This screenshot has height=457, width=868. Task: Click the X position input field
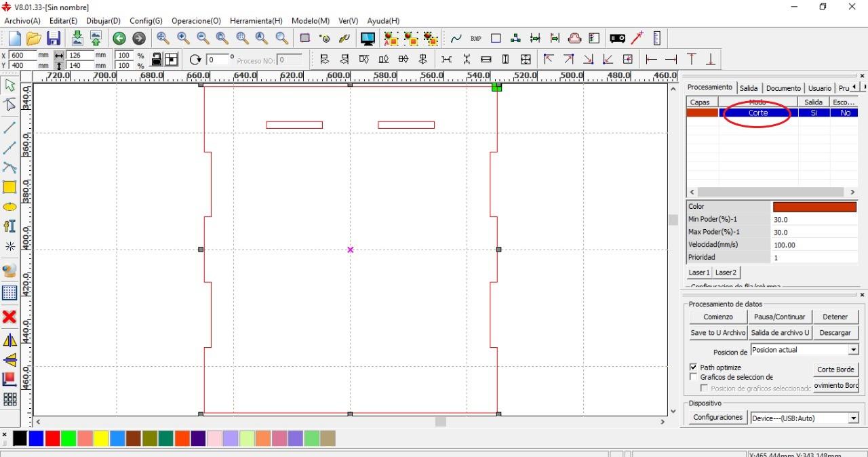[22, 56]
